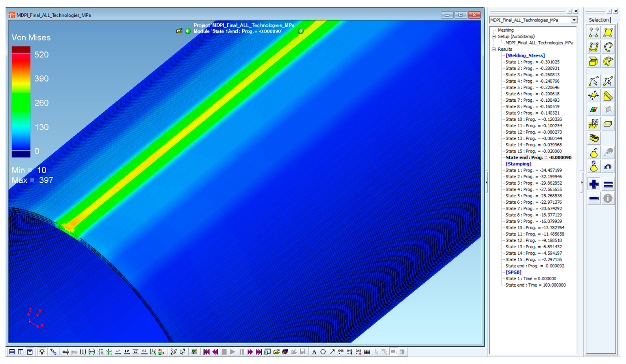Jump to the last animation state
626x364 pixels.
click(259, 352)
